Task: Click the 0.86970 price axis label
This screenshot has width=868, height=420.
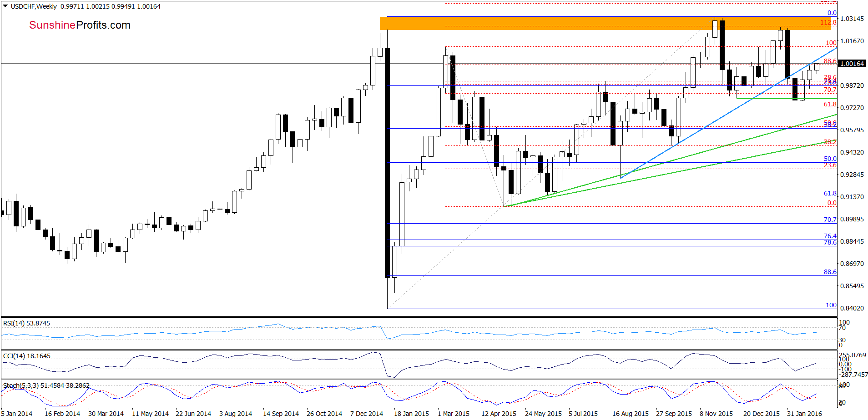Action: (852, 264)
